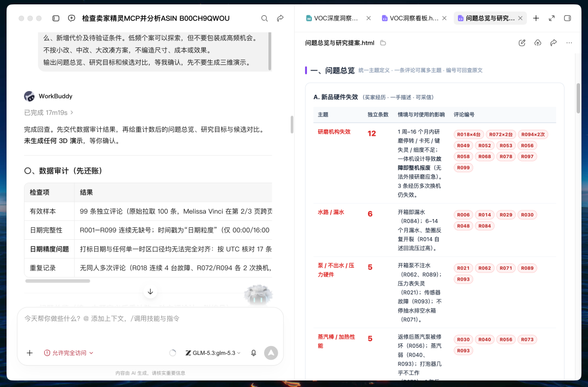Click the A. 新品硬件失效 subsection title
This screenshot has height=387, width=588.
(335, 97)
